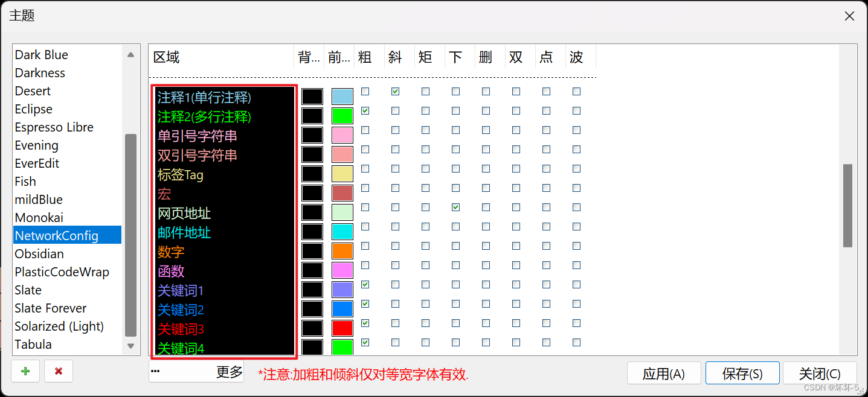
Task: Select the Obsidian theme
Action: pyautogui.click(x=68, y=254)
